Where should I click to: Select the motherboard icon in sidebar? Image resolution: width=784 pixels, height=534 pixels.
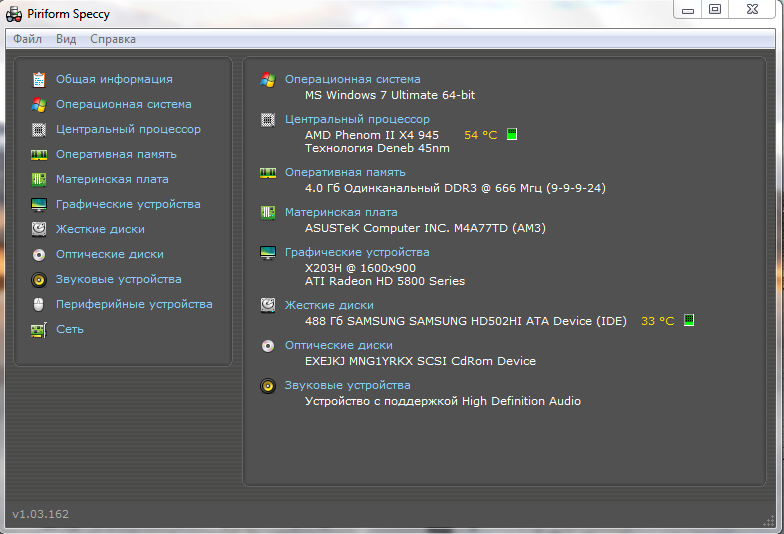click(x=39, y=179)
